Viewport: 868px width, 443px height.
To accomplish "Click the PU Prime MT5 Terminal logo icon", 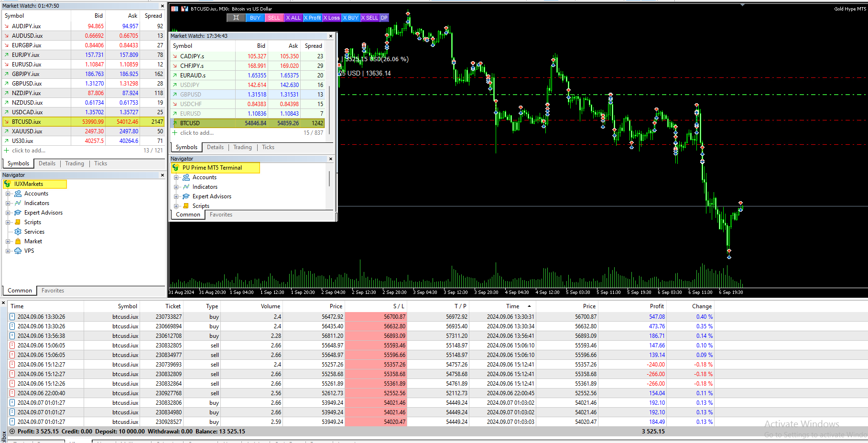I will click(176, 168).
